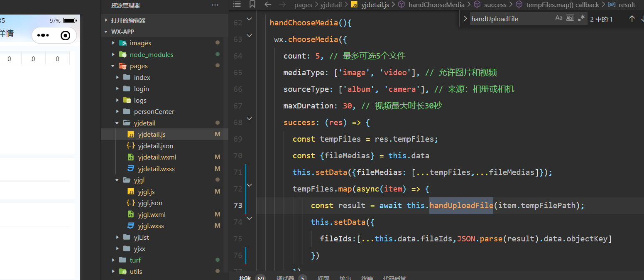This screenshot has width=644, height=280.
Task: Click the images folder icon
Action: click(x=122, y=43)
